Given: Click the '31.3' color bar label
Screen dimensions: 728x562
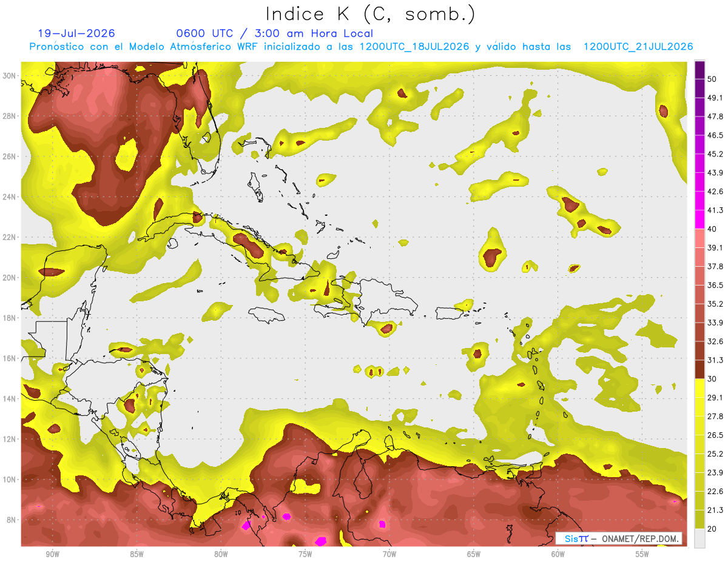Looking at the screenshot, I should click(x=715, y=361).
